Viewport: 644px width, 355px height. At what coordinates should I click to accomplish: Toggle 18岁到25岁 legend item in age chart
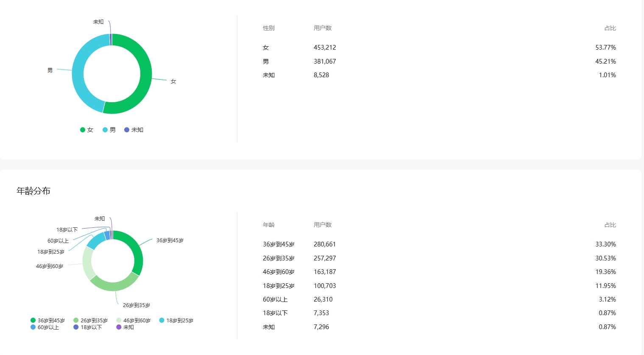176,321
